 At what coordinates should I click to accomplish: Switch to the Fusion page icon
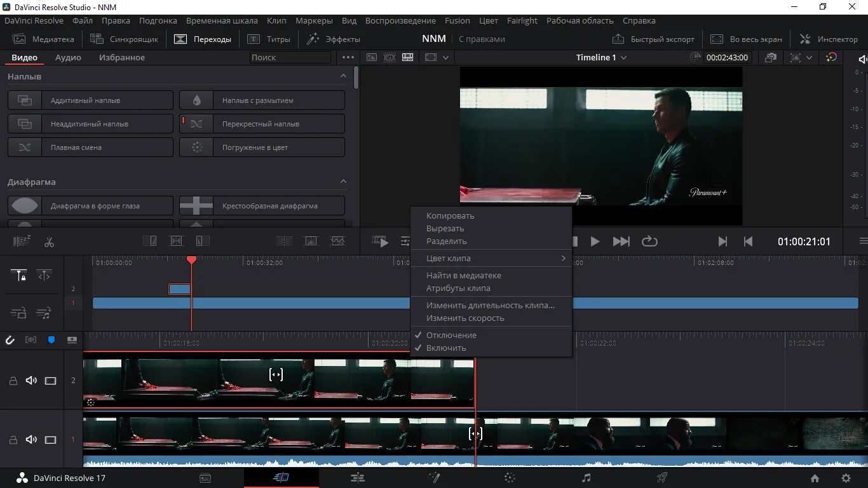[x=434, y=478]
